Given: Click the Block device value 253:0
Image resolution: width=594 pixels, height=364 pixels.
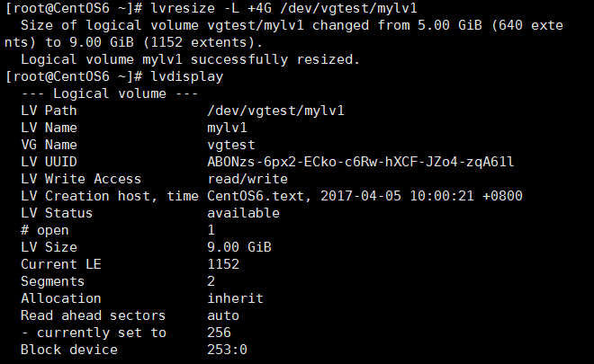Looking at the screenshot, I should [x=227, y=350].
